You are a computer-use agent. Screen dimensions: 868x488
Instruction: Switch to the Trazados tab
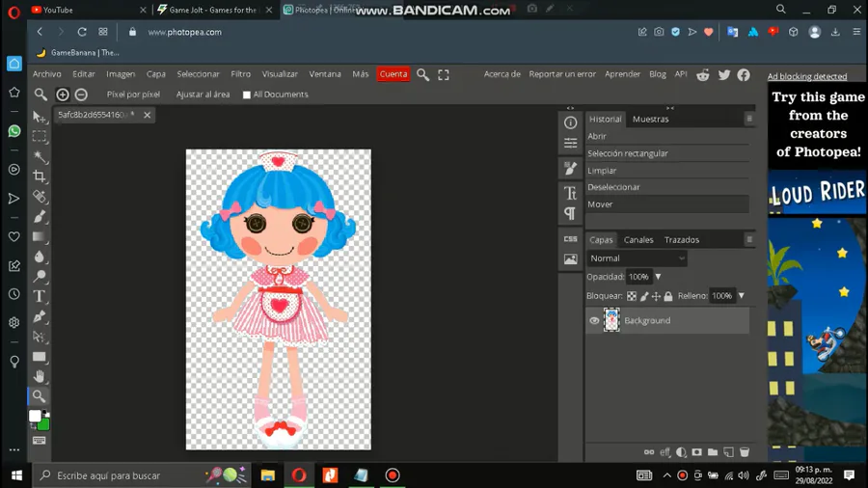pos(682,239)
